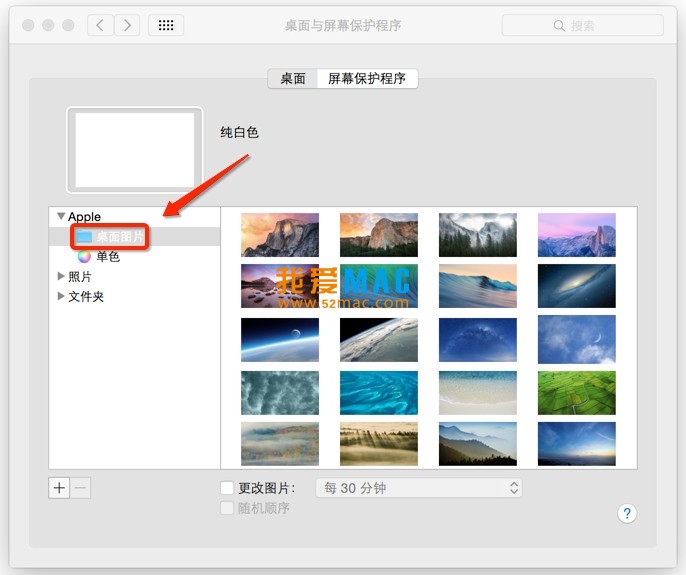Click the white desktop preview well
The height and width of the screenshot is (575, 686).
pos(134,150)
